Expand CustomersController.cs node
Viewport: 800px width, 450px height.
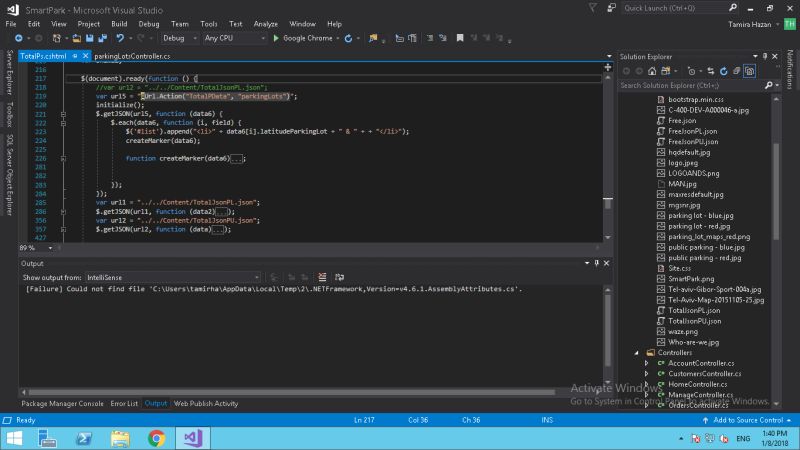[x=646, y=374]
